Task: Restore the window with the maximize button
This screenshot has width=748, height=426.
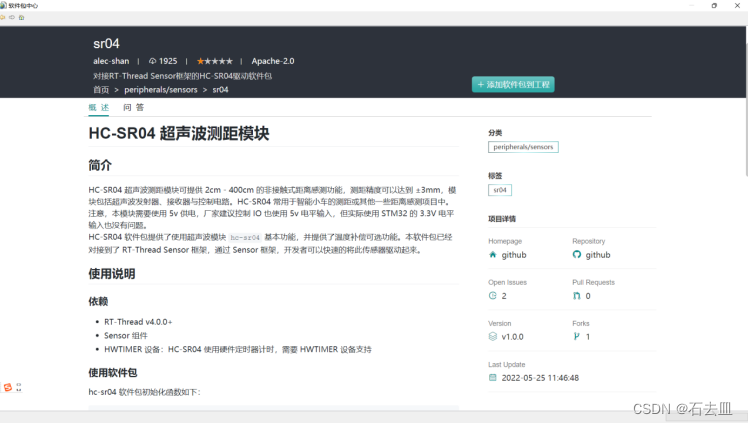Action: [714, 6]
